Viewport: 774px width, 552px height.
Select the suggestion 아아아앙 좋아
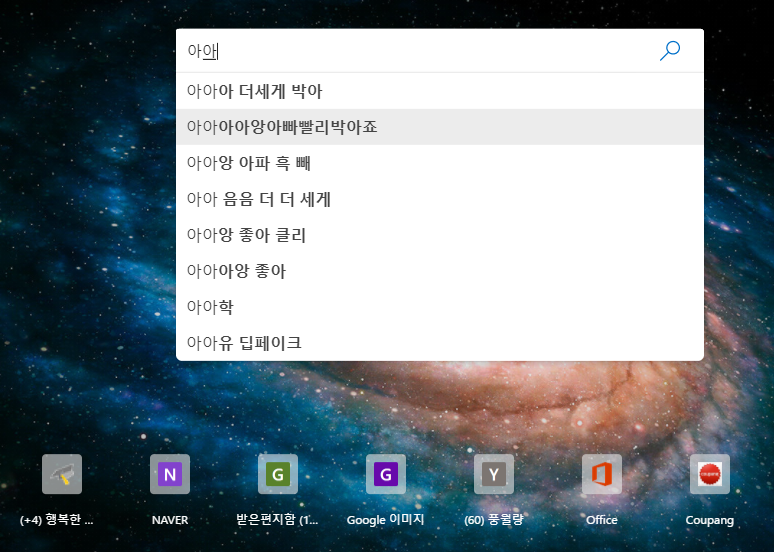coord(440,271)
